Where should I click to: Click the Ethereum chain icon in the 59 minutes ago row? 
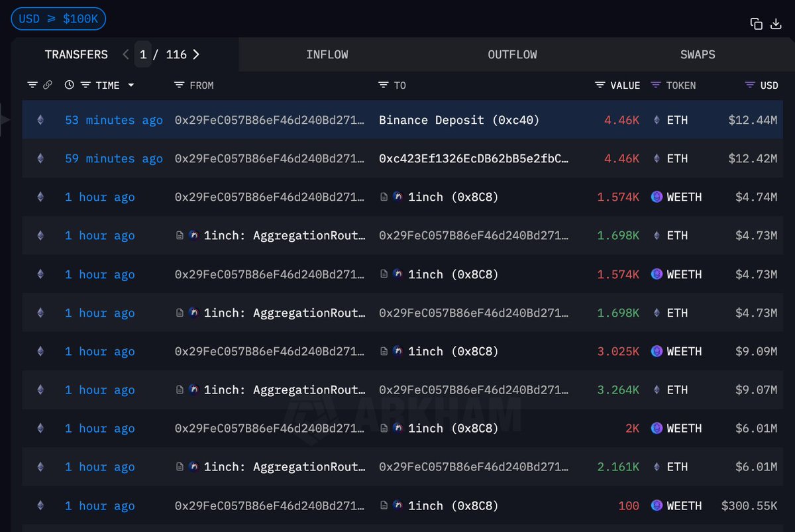[40, 158]
